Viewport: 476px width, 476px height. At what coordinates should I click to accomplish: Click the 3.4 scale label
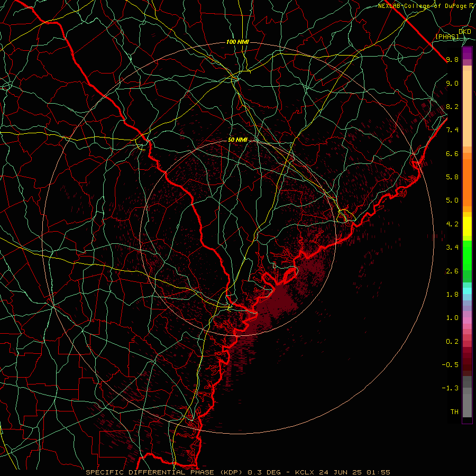point(452,248)
